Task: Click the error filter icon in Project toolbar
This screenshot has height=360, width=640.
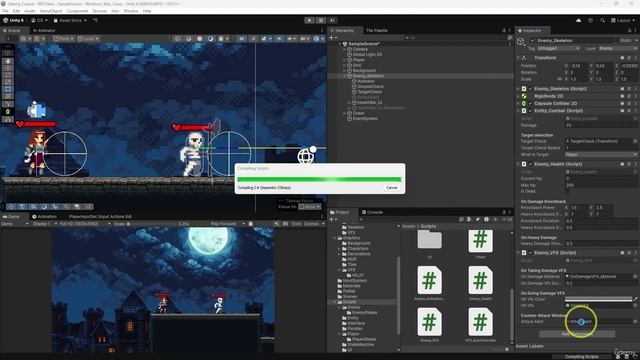Action: click(486, 219)
